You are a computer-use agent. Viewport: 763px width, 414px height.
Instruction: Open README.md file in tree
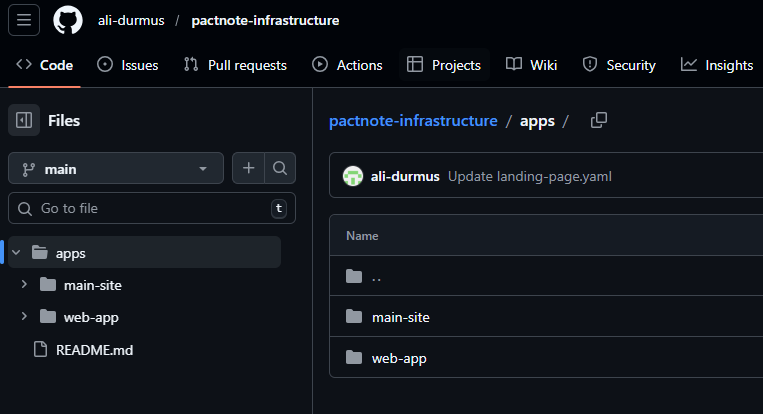(x=96, y=349)
